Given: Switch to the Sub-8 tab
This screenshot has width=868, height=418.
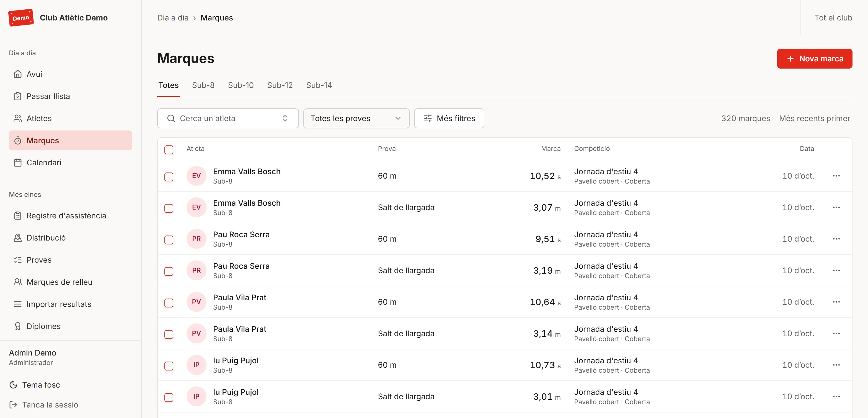Looking at the screenshot, I should (x=203, y=85).
